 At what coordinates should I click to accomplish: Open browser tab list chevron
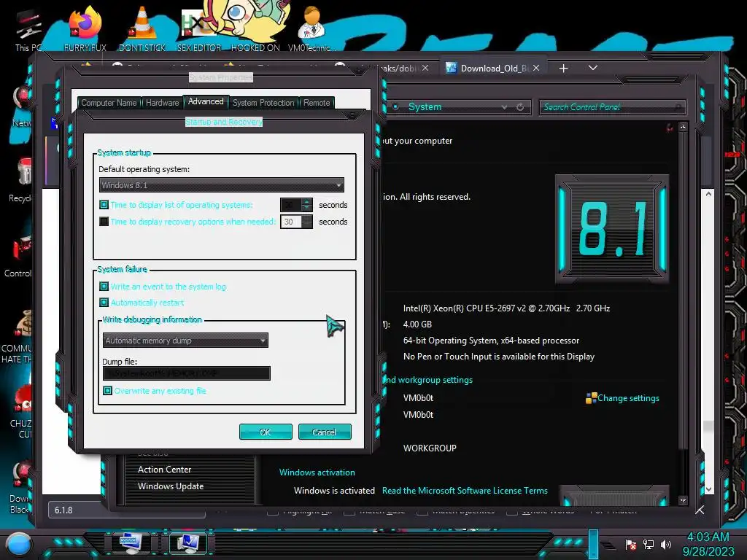point(592,68)
